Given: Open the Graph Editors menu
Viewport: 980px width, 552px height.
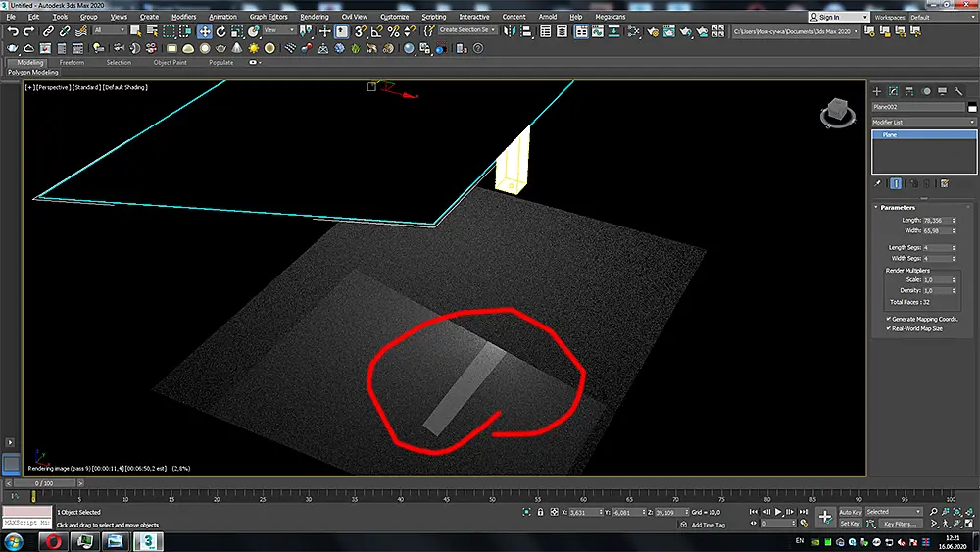Looking at the screenshot, I should click(269, 17).
